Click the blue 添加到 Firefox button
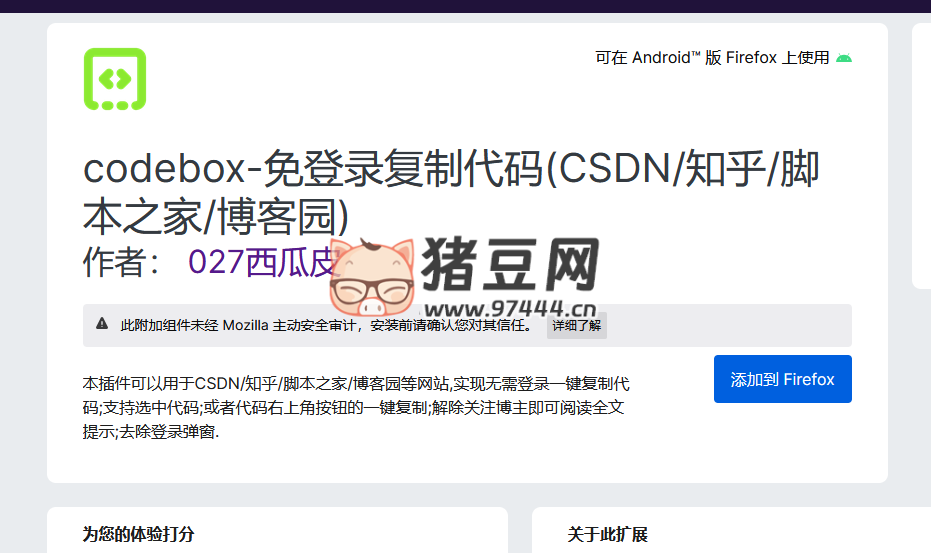931x553 pixels. coord(783,379)
